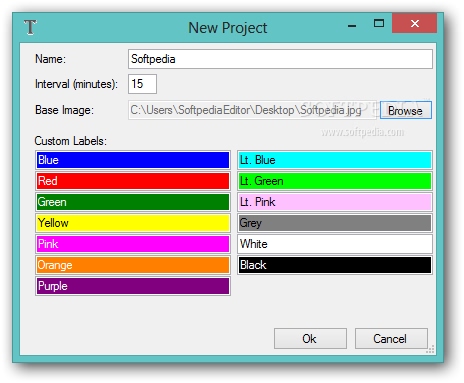Click the Custom Labels heading text
The image size is (464, 383).
pos(71,141)
